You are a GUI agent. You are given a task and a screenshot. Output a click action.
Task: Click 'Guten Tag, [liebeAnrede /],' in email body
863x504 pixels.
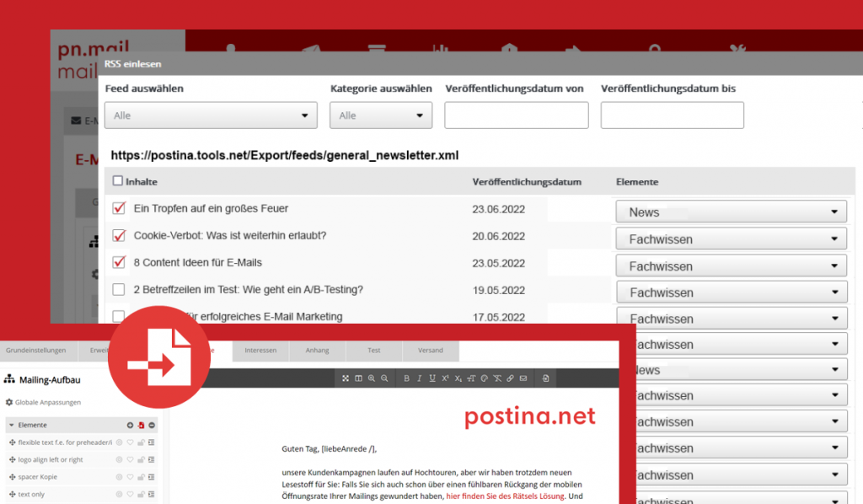coord(330,449)
